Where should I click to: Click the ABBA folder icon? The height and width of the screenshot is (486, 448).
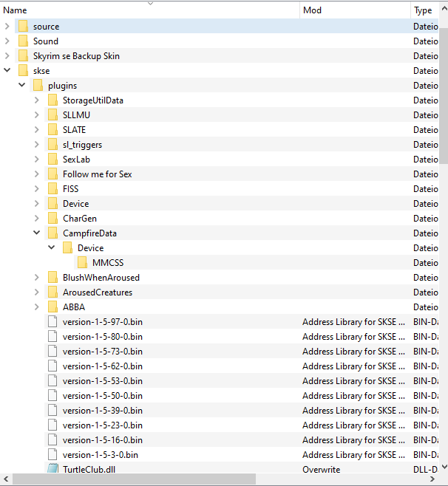coord(52,307)
